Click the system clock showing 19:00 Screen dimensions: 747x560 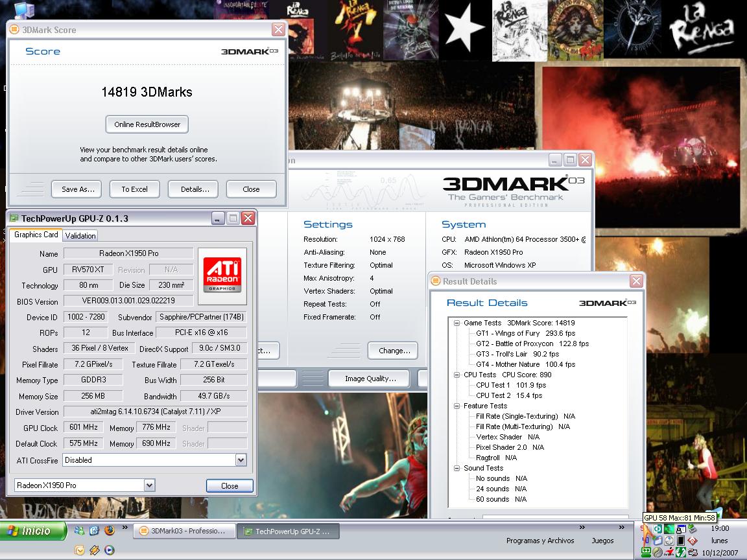(720, 529)
